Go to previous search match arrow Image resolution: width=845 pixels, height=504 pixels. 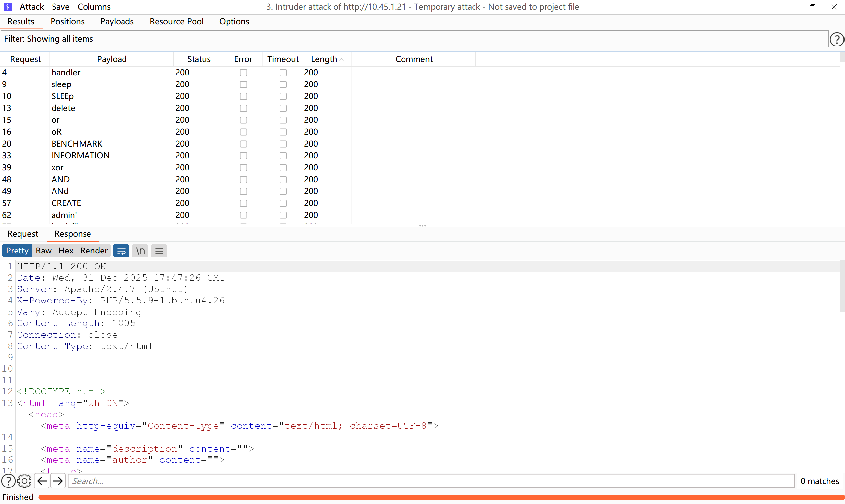(x=42, y=481)
